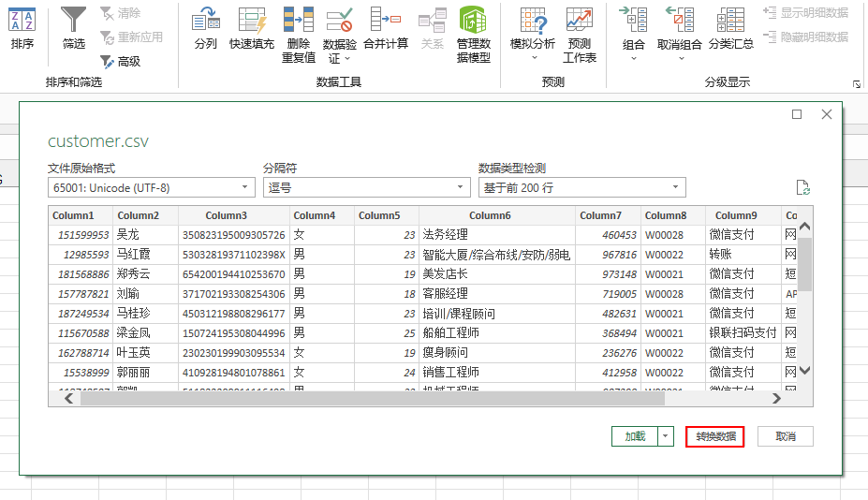Click cell 转账
The width and height of the screenshot is (868, 500).
[743, 254]
